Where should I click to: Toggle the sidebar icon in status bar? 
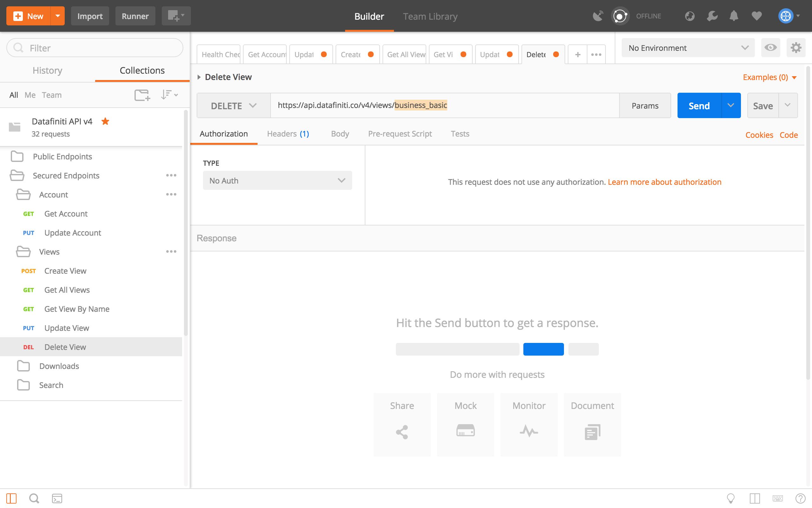11,498
